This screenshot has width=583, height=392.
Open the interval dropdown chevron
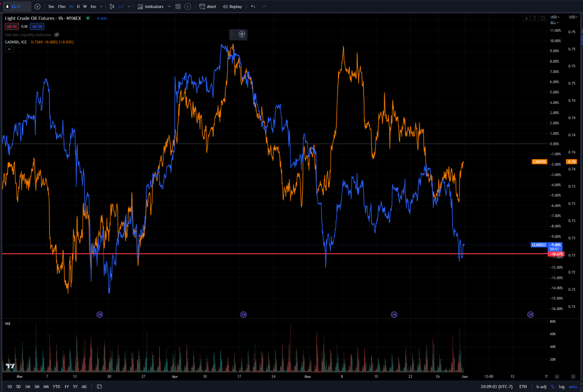point(101,6)
